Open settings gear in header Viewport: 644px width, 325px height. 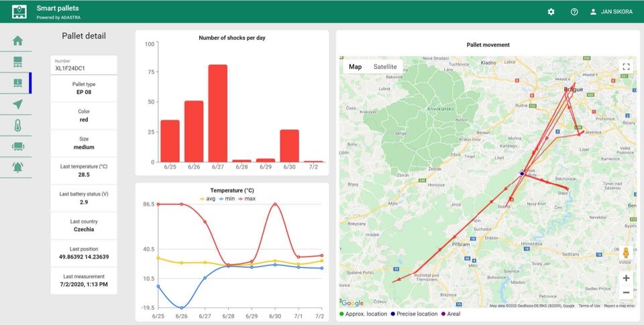(551, 12)
